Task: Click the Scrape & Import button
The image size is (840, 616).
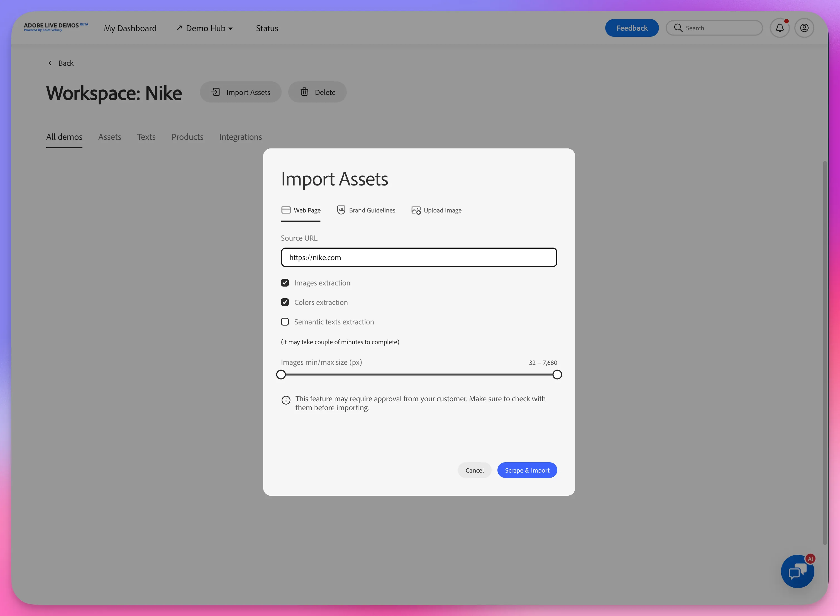Action: click(527, 470)
